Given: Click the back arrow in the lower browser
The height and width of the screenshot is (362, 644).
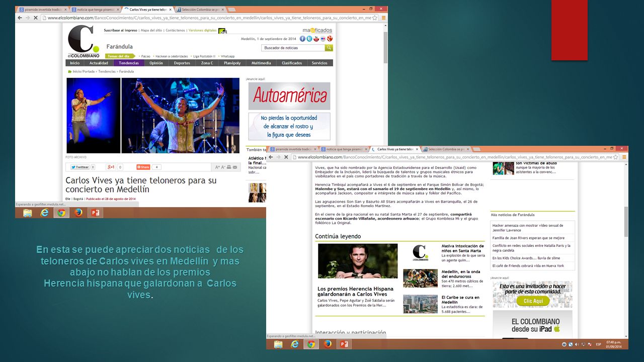Looking at the screenshot, I should [270, 157].
